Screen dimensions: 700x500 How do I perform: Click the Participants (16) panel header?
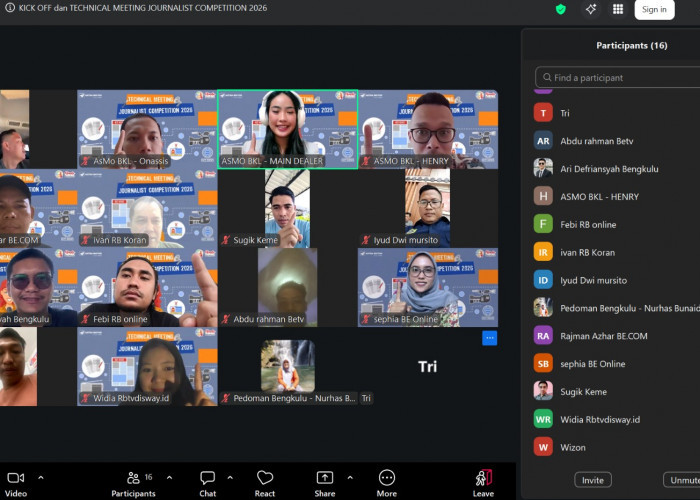click(x=631, y=46)
